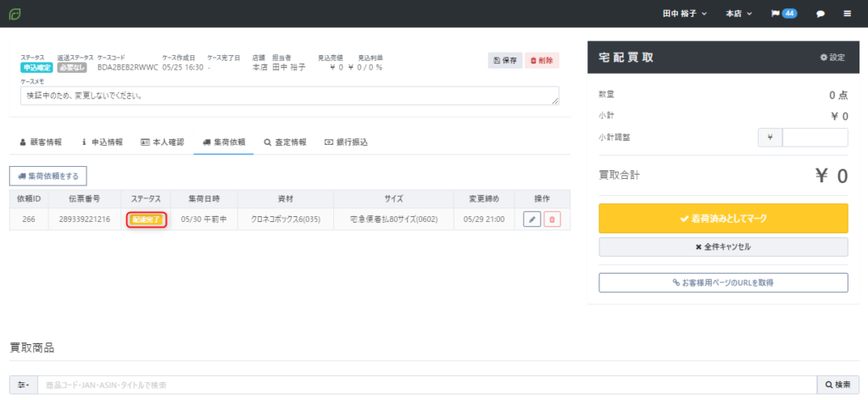
Task: Click the 宅急便着払80サイズ(0602) cell
Action: [393, 219]
